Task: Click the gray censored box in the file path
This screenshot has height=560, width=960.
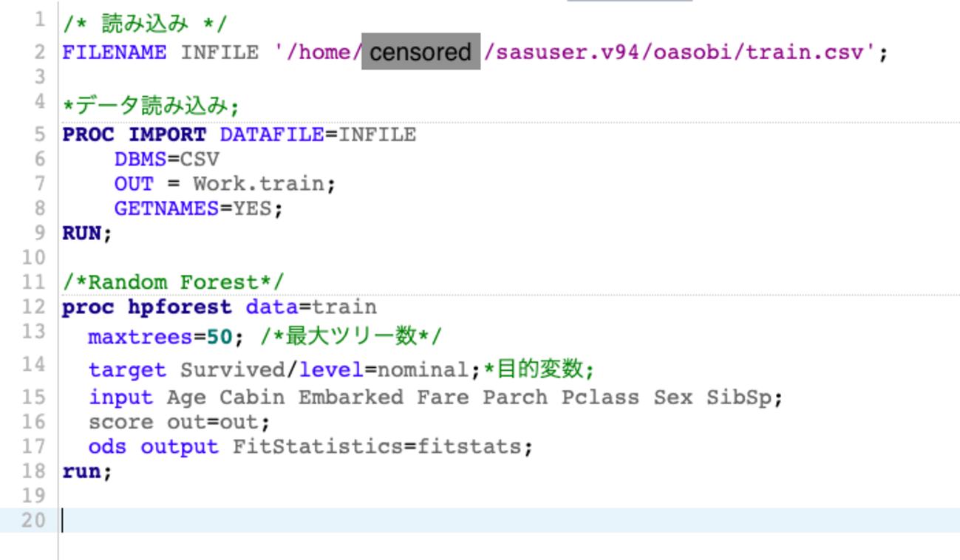Action: click(421, 52)
